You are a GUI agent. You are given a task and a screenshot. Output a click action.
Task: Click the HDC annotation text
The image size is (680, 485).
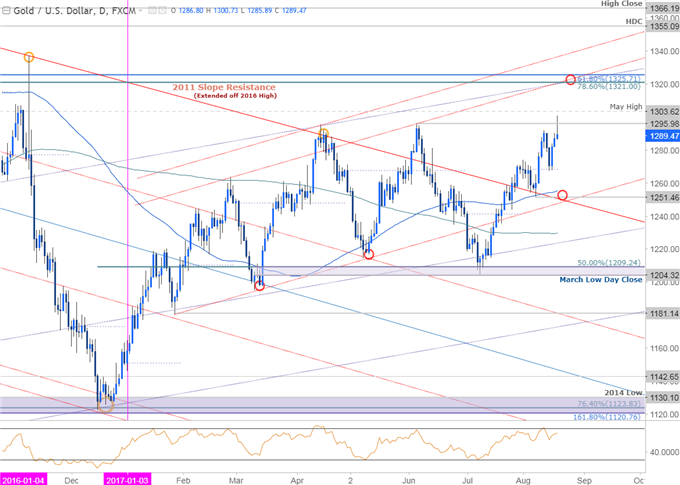(x=634, y=21)
